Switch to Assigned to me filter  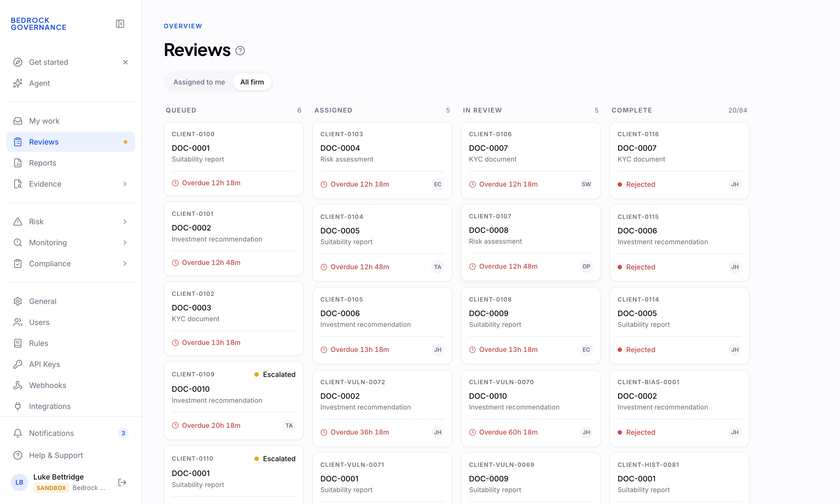[199, 82]
